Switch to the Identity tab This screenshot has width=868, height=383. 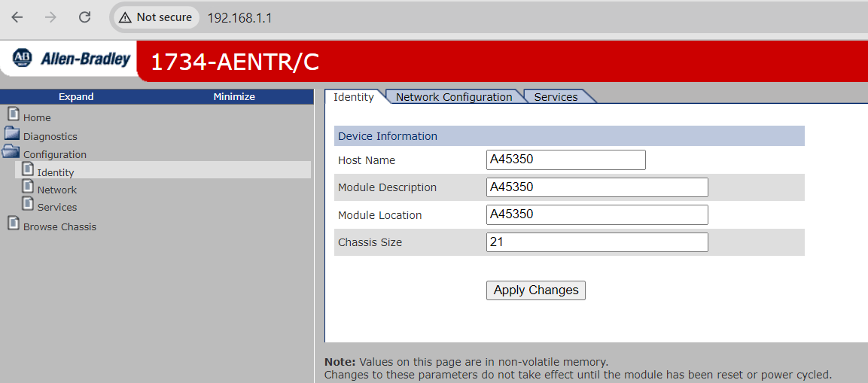354,97
